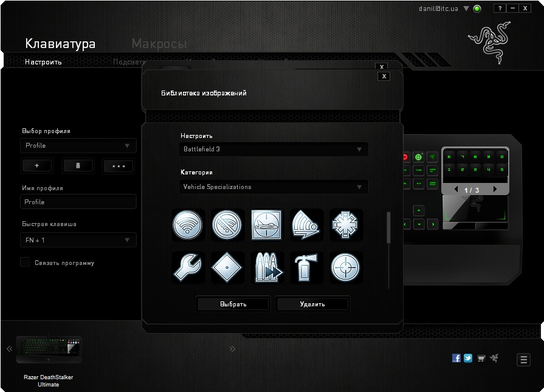The height and width of the screenshot is (392, 544).
Task: Switch to the Клавиатура tab
Action: point(60,44)
